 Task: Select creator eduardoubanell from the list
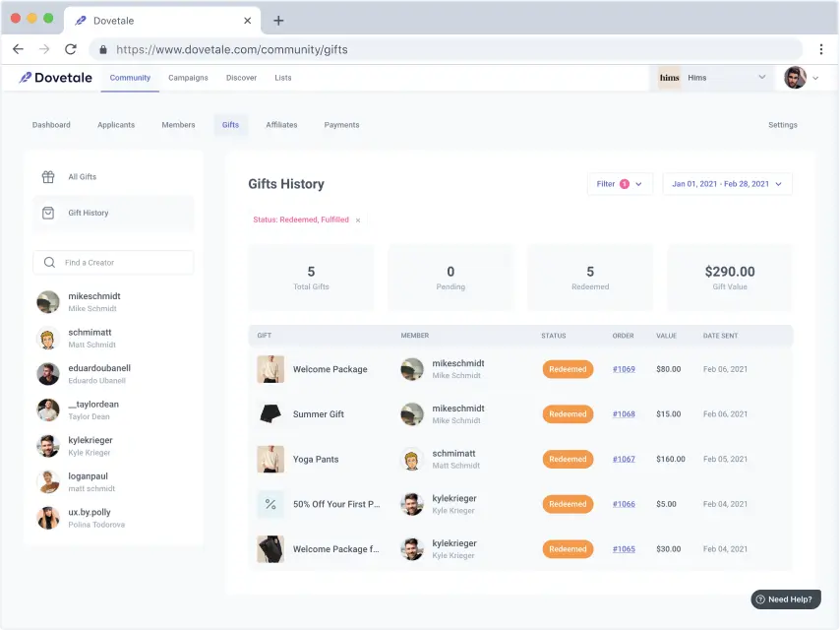coord(98,368)
